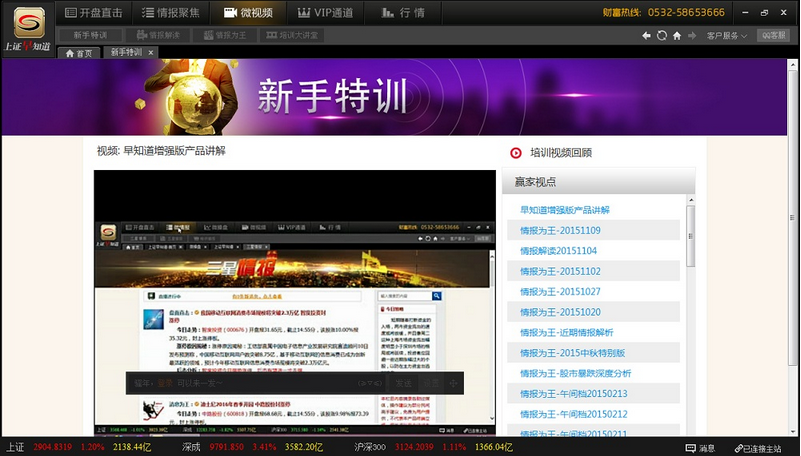Switch to the 首页 tab
801x456 pixels.
(80, 53)
